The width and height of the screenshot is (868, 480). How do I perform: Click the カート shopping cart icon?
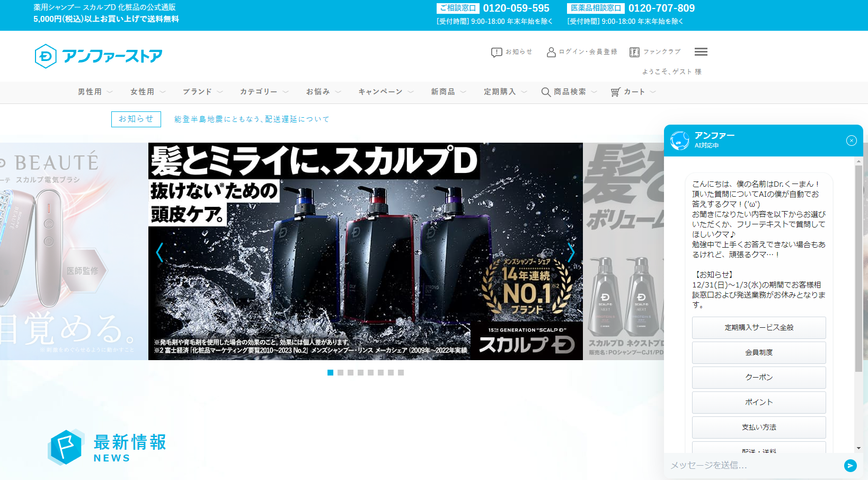click(x=615, y=92)
